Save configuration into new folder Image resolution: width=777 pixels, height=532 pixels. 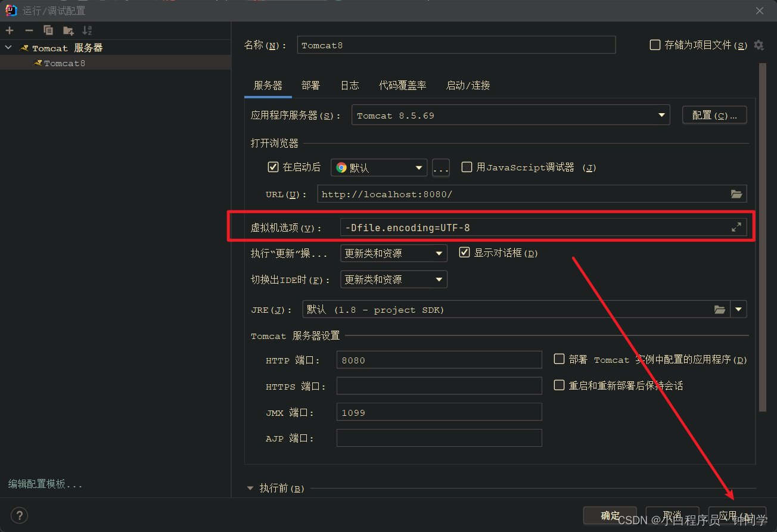click(69, 30)
